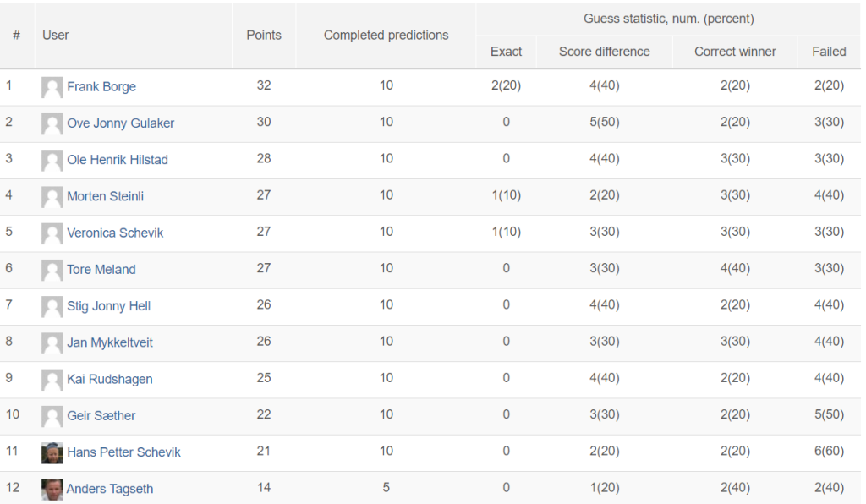Click Ove Jonny Gulaker's avatar placeholder
Viewport: 866px width, 504px height.
coord(52,123)
